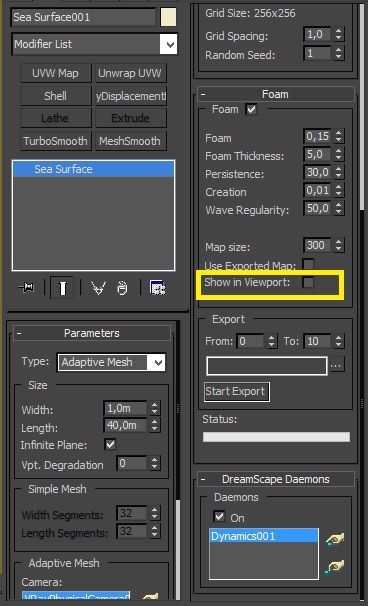Click Vpt. Degradation value field
Screen dimensions: 368x606
point(132,463)
